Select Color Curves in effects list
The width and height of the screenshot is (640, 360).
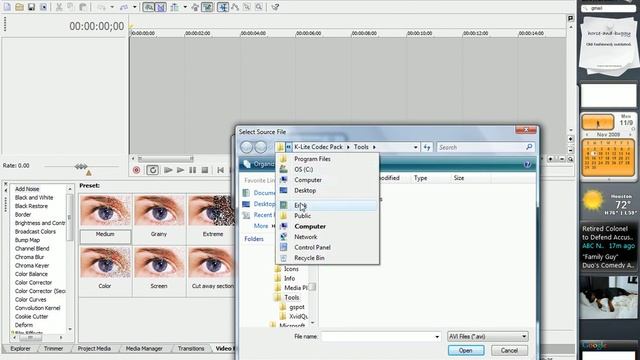31,300
